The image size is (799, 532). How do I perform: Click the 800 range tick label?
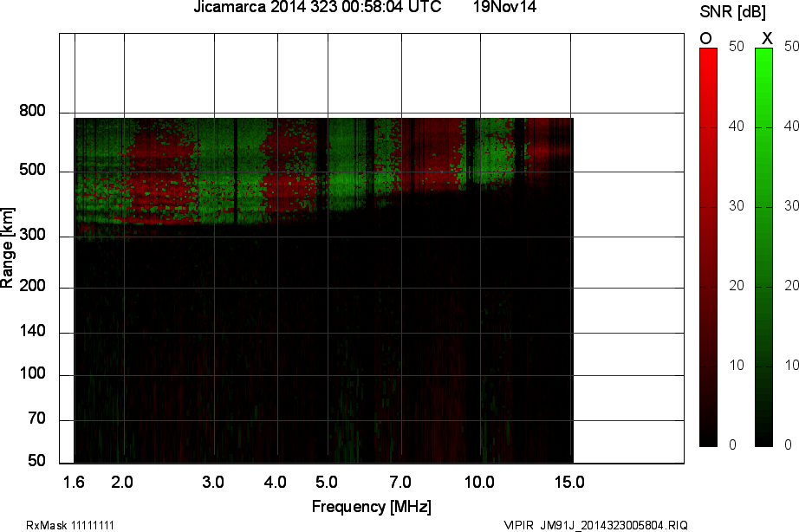(32, 111)
